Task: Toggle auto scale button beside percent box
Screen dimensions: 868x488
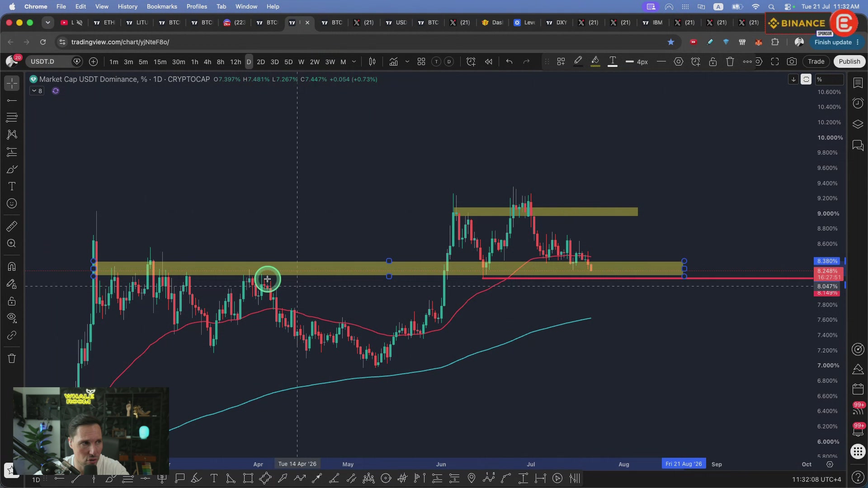Action: click(x=806, y=80)
